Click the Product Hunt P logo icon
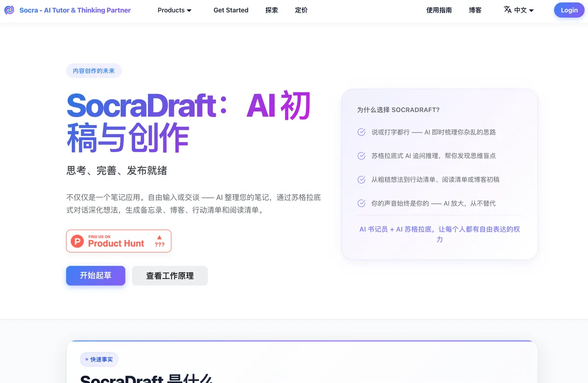 pos(77,241)
